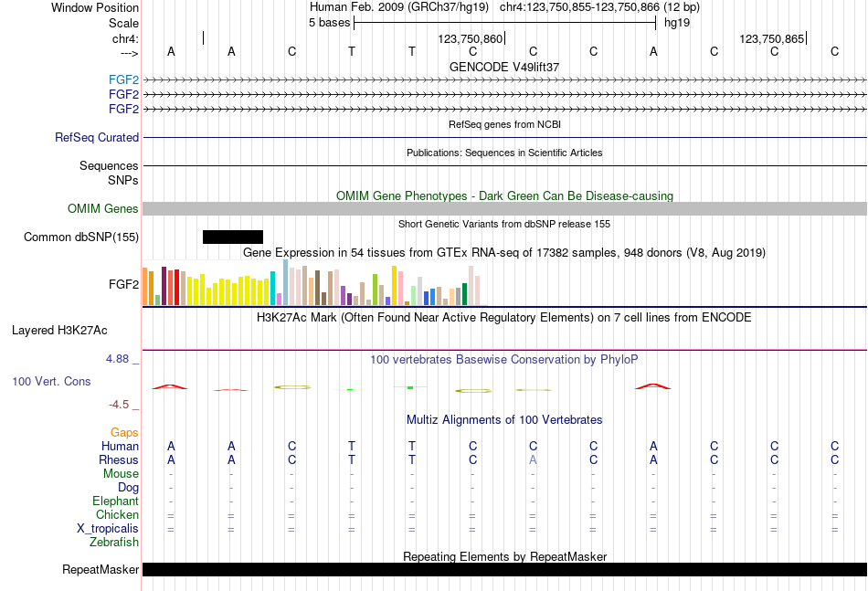Open Repeating Elements by RepeatMasker title
The height and width of the screenshot is (591, 868).
click(x=504, y=556)
